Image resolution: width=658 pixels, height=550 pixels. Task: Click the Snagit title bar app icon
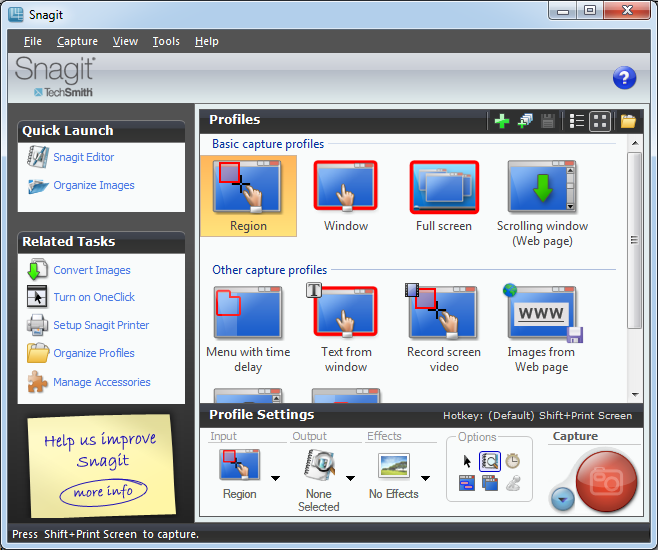click(16, 15)
